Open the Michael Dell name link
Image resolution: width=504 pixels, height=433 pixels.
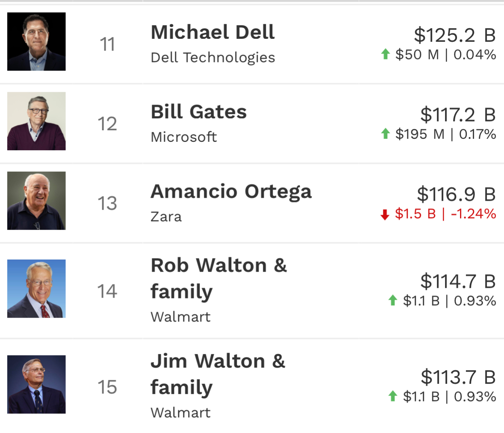(x=212, y=32)
